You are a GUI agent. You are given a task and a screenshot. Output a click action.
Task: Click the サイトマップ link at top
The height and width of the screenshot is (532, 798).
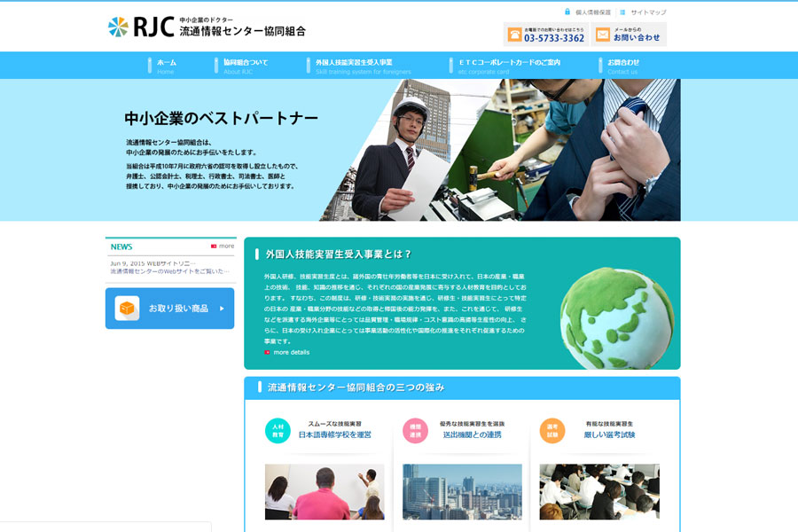point(648,12)
